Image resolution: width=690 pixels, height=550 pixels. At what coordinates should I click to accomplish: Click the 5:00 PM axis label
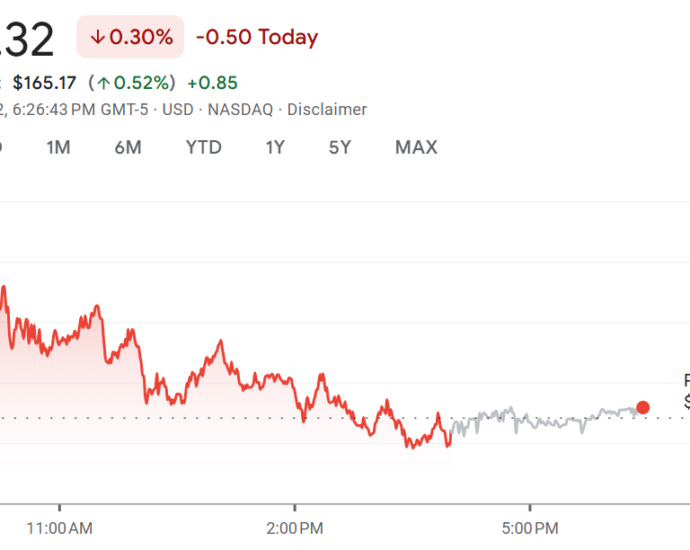tap(530, 527)
